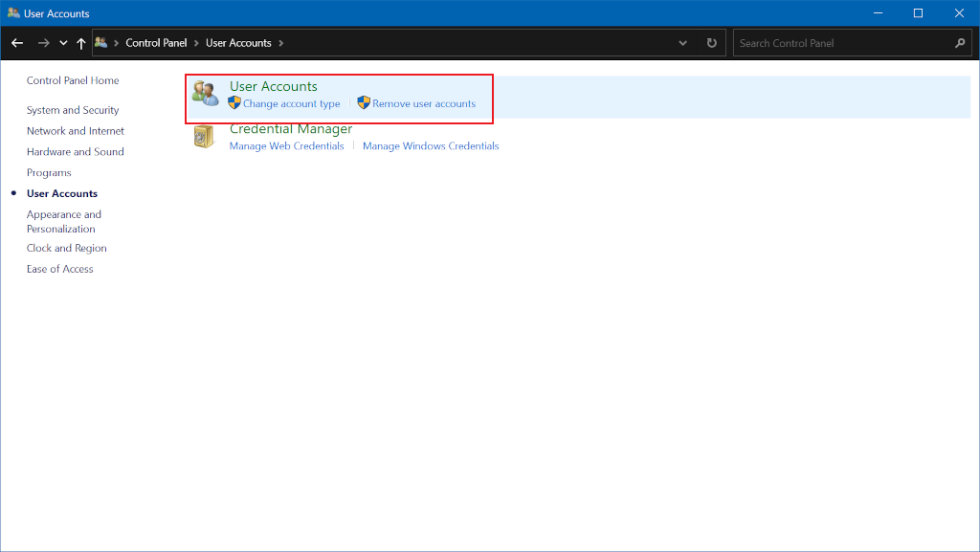Click Change account type link

click(x=291, y=103)
